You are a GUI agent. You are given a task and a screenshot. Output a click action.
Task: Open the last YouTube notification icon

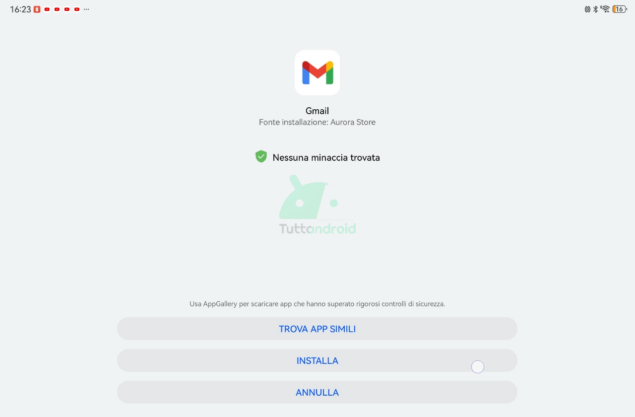pyautogui.click(x=77, y=9)
